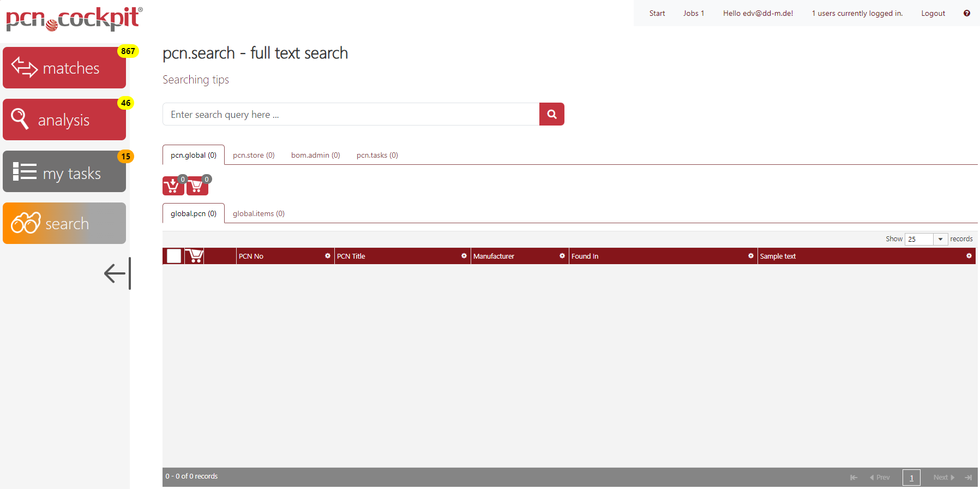Open Sample text column settings gear
Screen dimensions: 980x489
click(x=969, y=256)
